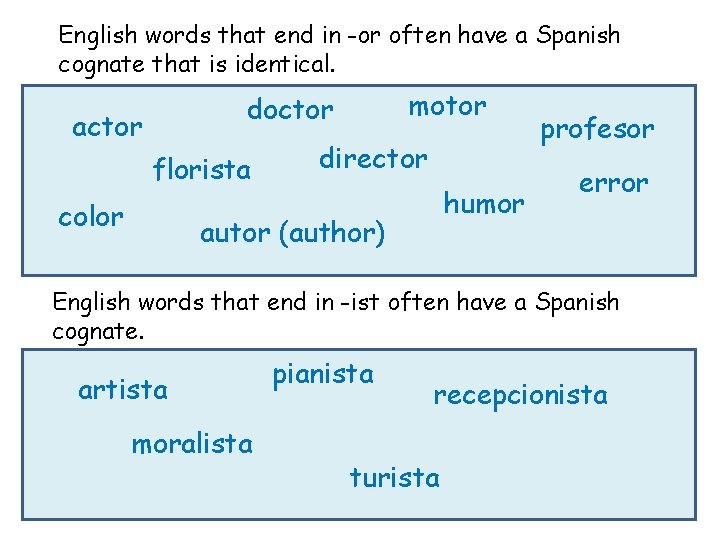720x540 pixels.
Task: Click the word "pianista"
Action: coord(323,375)
